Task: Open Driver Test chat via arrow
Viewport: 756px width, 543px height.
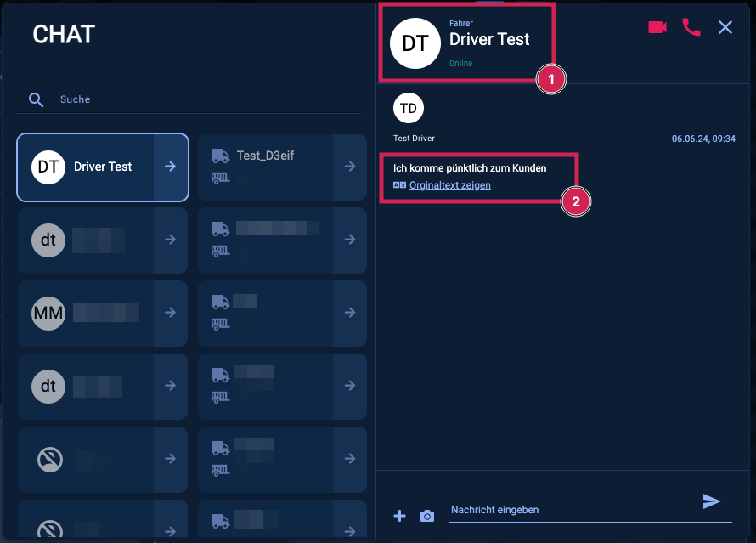Action: click(170, 167)
